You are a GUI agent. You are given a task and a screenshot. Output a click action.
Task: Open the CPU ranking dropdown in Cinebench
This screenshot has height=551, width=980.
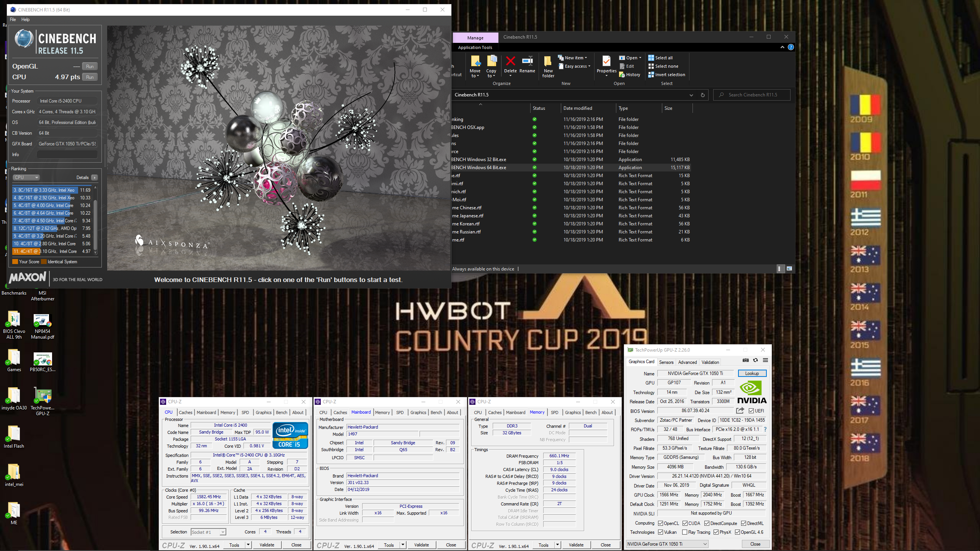point(26,178)
